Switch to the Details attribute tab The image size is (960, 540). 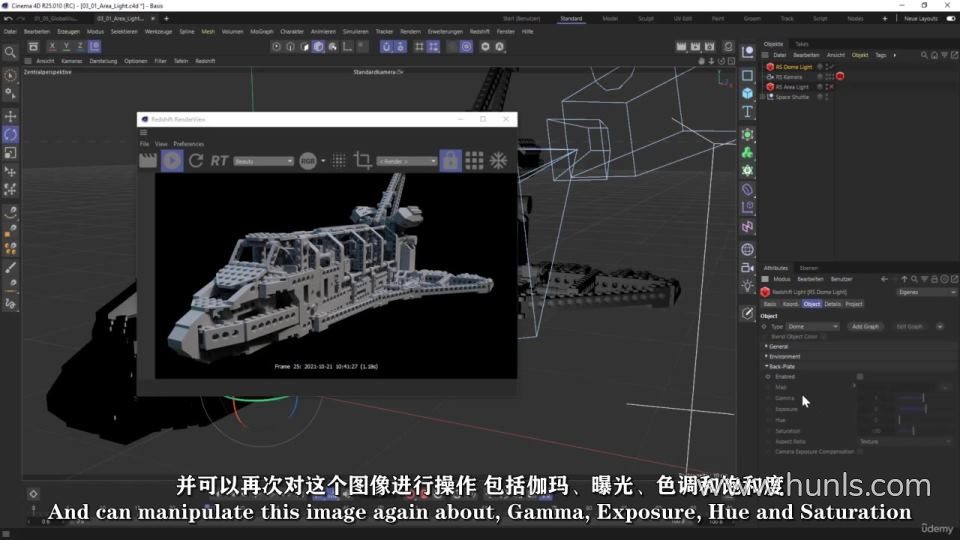coord(833,304)
